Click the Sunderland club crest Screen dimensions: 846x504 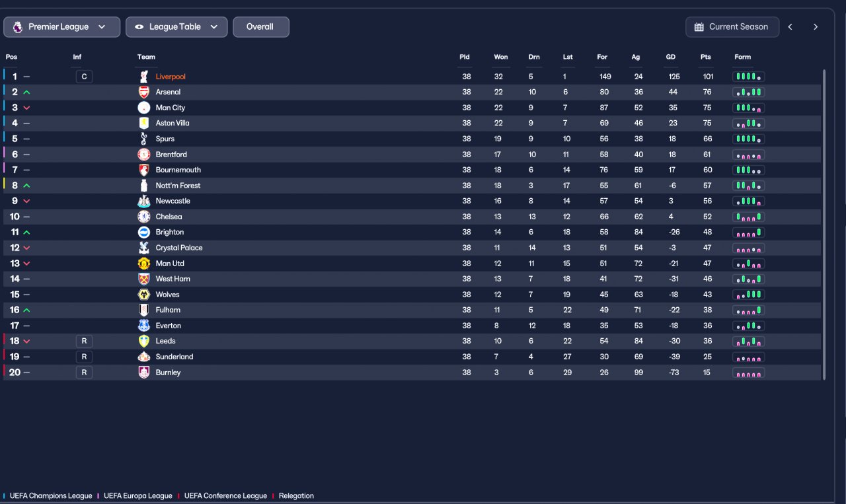[144, 357]
